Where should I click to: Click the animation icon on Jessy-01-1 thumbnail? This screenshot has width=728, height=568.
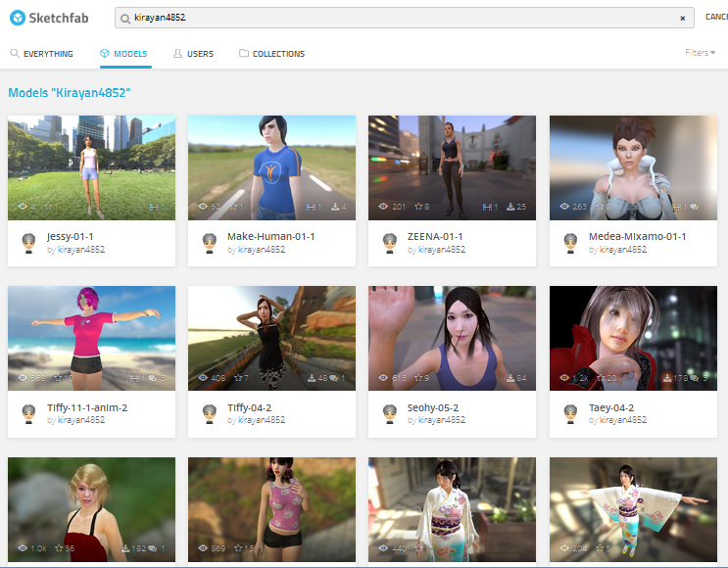click(x=154, y=207)
